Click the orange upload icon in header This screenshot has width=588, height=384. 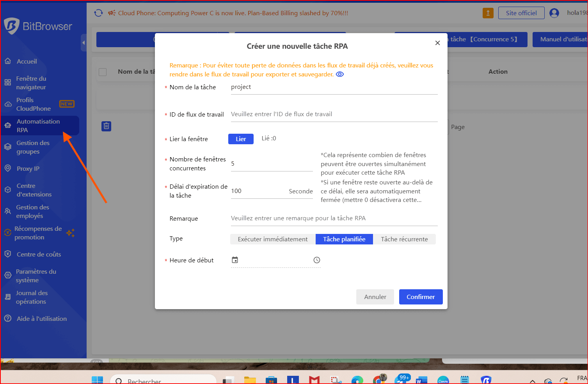click(488, 13)
